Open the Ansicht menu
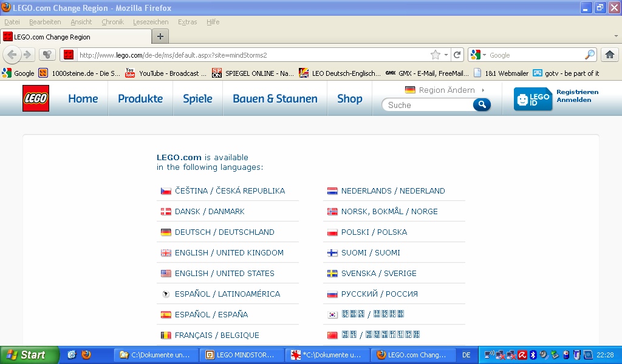 coord(81,22)
